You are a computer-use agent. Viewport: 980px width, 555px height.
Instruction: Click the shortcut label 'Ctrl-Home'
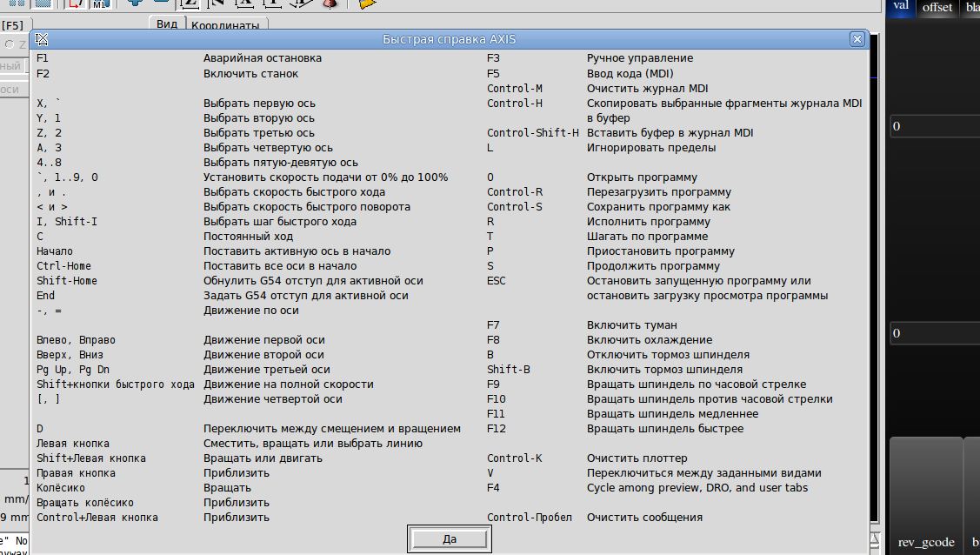(63, 266)
